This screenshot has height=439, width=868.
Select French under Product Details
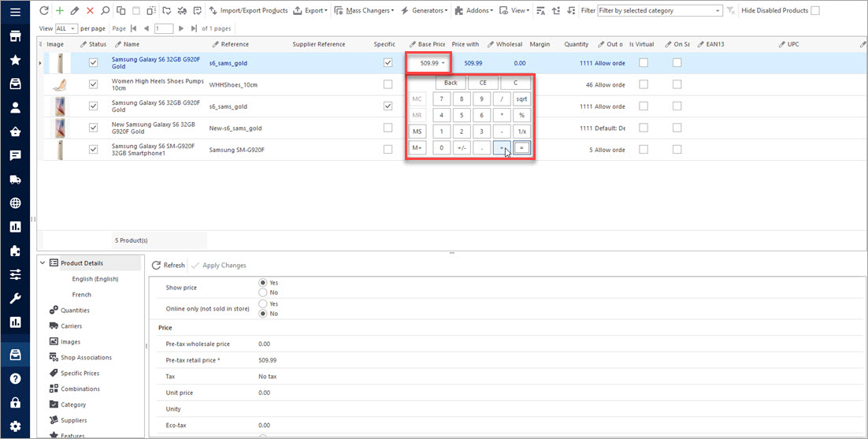[x=81, y=295]
